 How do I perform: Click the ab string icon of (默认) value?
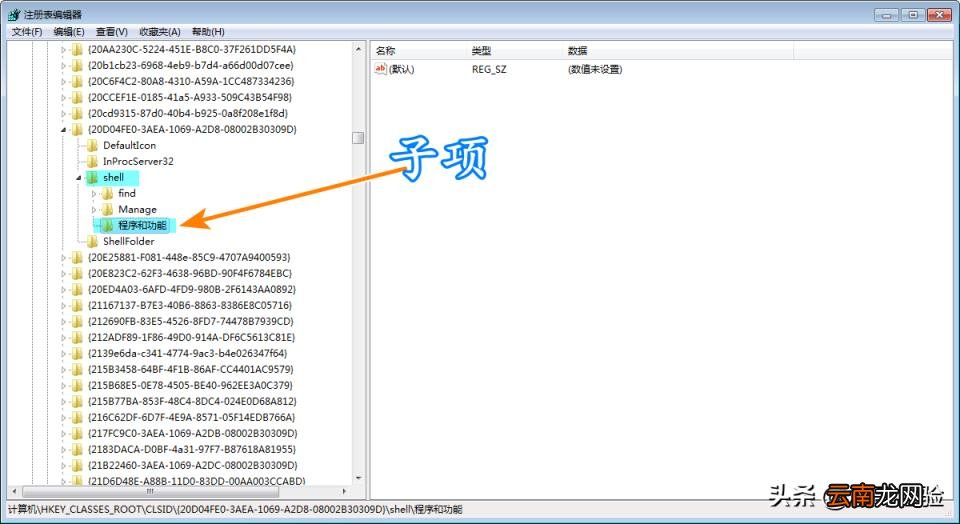[381, 69]
